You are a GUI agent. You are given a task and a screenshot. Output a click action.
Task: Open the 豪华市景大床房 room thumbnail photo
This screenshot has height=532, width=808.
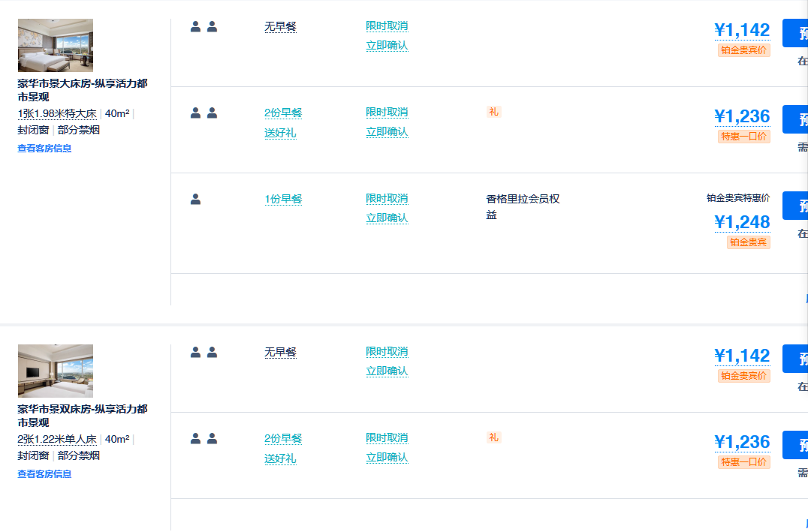click(x=56, y=45)
